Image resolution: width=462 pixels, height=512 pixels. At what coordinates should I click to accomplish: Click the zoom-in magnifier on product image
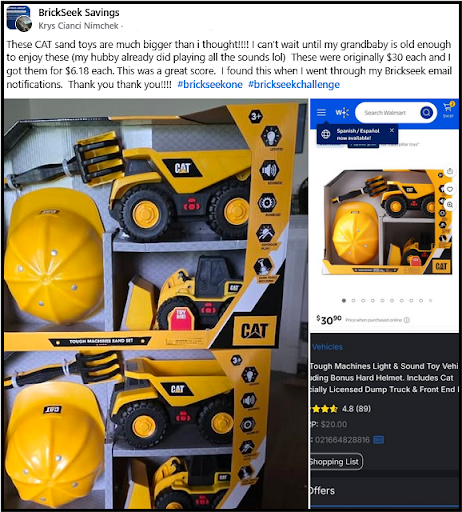[x=450, y=205]
